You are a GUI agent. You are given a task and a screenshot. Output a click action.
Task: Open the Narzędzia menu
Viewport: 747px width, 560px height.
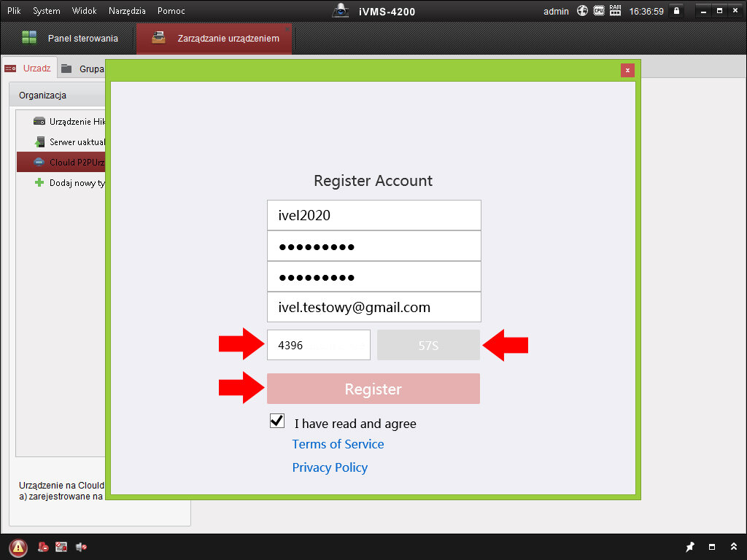pyautogui.click(x=127, y=11)
